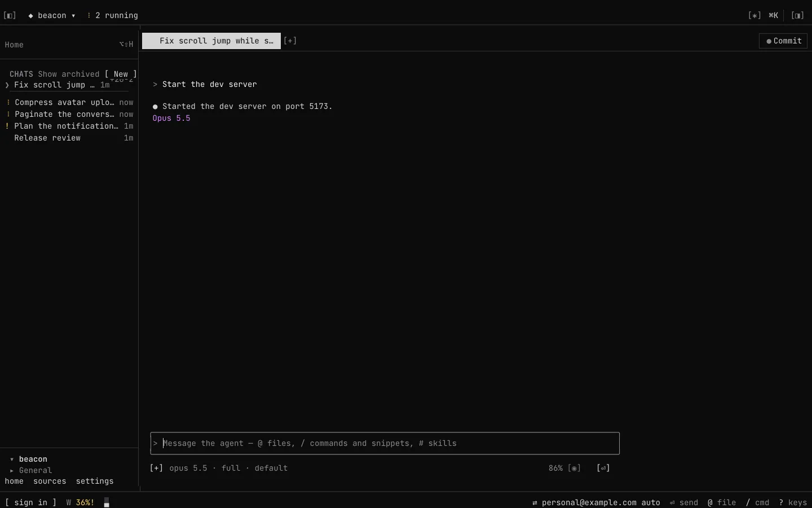Image resolution: width=812 pixels, height=508 pixels.
Task: Click the 'Opus 5.5' model label in chat
Action: [x=171, y=118]
